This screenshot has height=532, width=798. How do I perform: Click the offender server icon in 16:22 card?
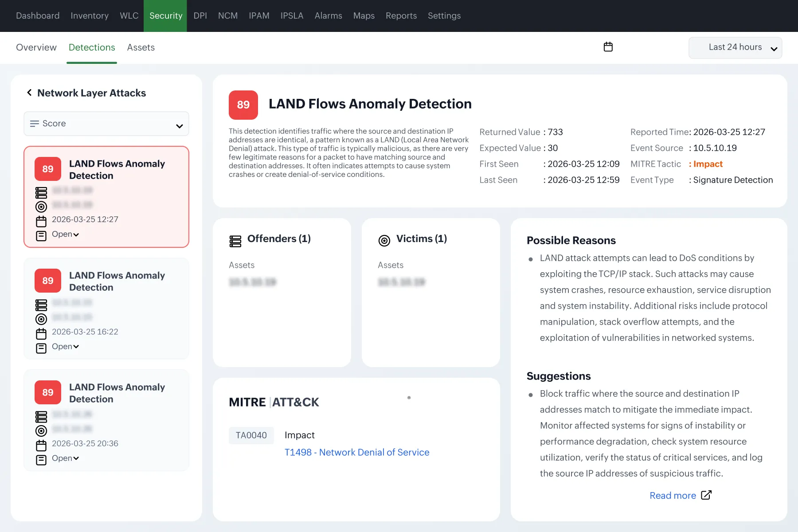click(x=41, y=305)
